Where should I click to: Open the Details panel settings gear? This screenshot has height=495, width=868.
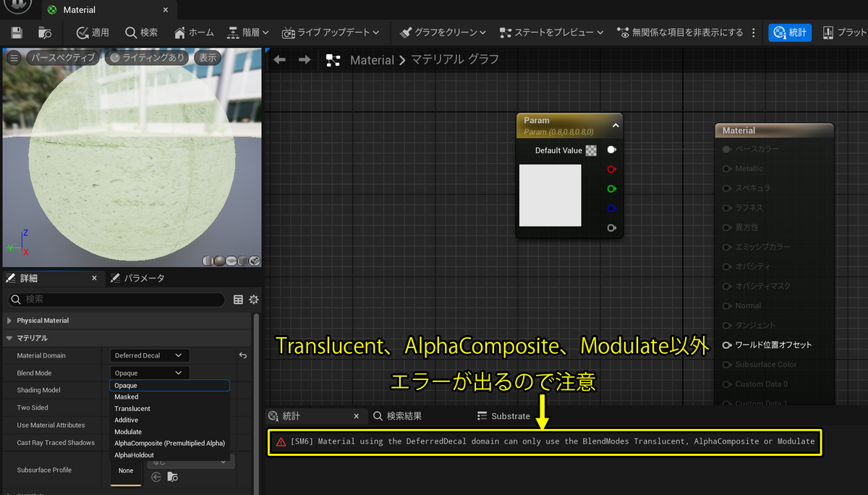[254, 299]
